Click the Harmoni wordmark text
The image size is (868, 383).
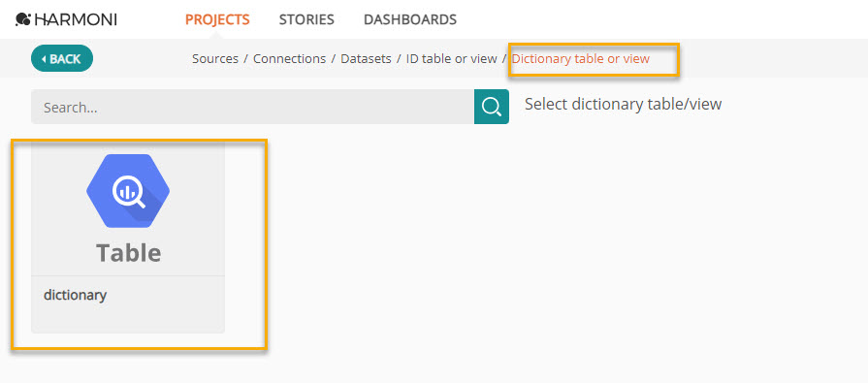tap(76, 20)
